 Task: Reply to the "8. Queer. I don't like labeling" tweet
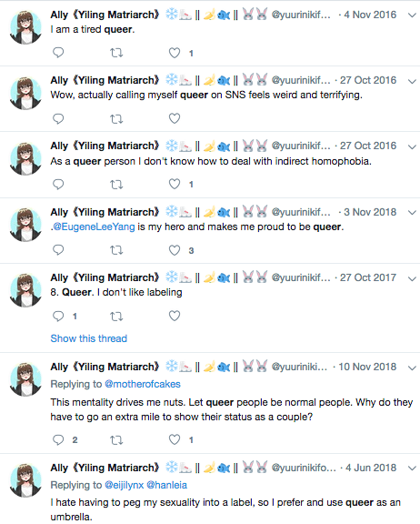point(58,316)
